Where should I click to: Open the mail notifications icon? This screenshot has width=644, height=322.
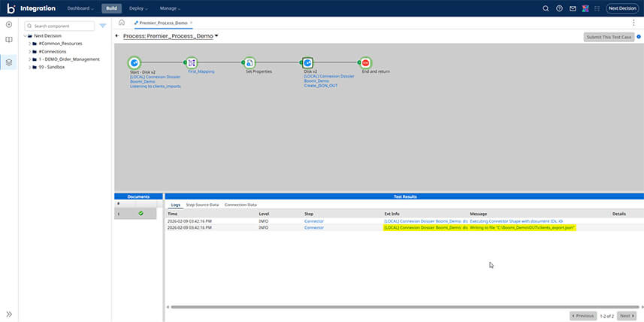tap(573, 8)
